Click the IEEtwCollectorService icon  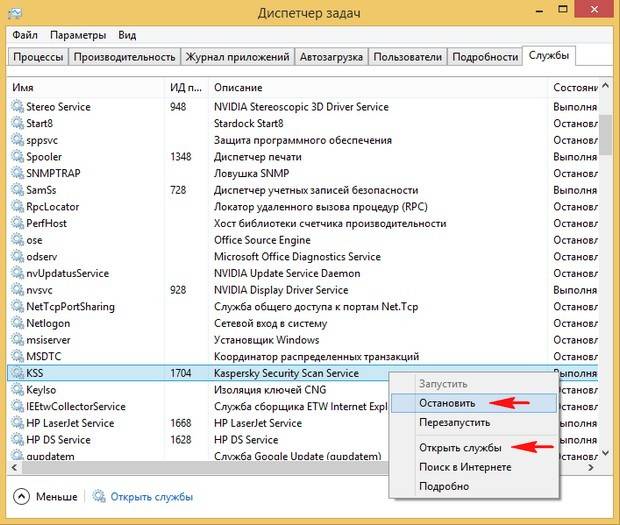point(17,406)
